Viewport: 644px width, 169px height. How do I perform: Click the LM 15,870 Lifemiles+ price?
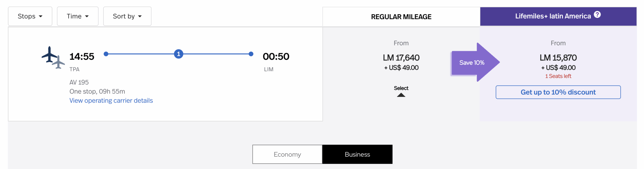click(x=558, y=58)
